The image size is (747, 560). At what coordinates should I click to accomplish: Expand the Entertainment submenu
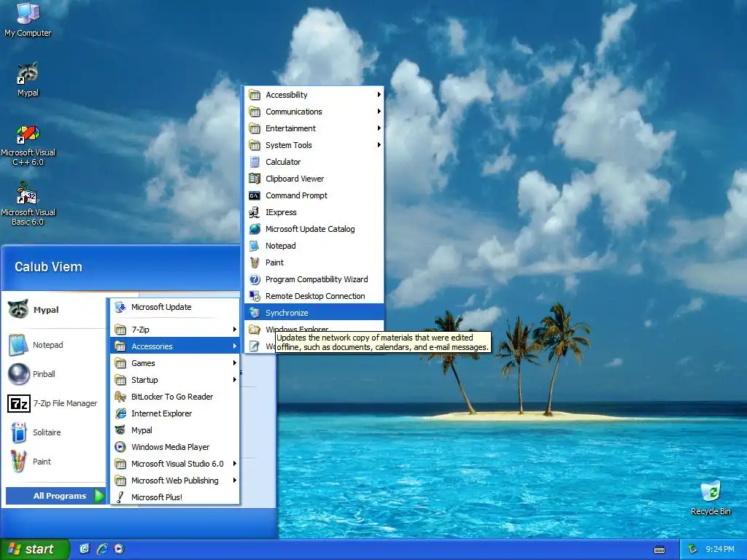click(314, 128)
